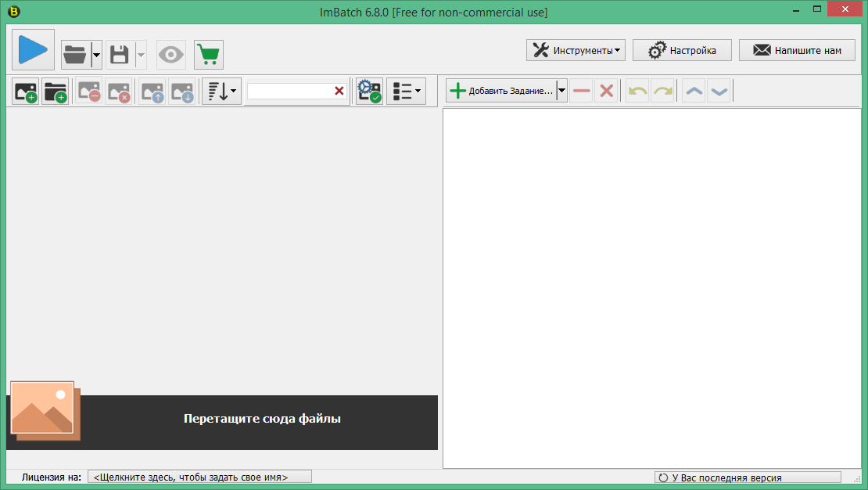
Task: Open the sort order dropdown
Action: click(x=221, y=92)
